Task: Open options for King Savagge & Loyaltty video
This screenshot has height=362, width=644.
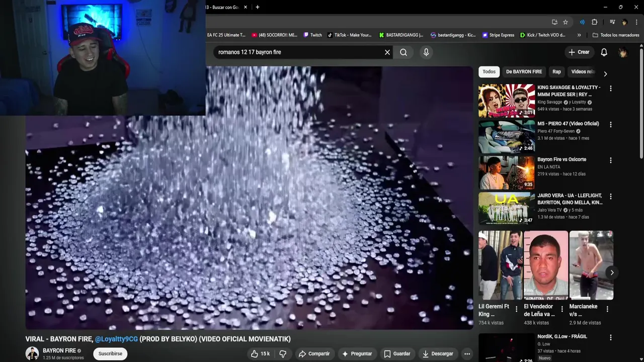Action: 611,88
